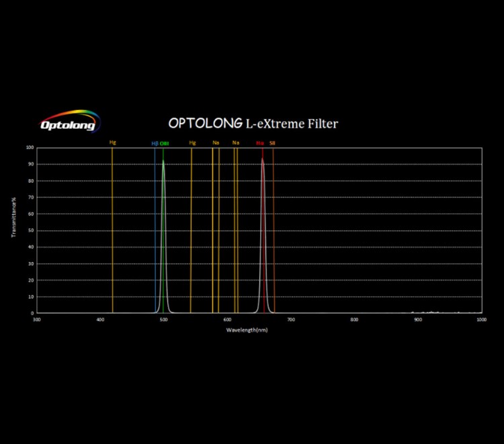Click the OIII transmission peak curve
504x444 pixels.
[x=163, y=236]
